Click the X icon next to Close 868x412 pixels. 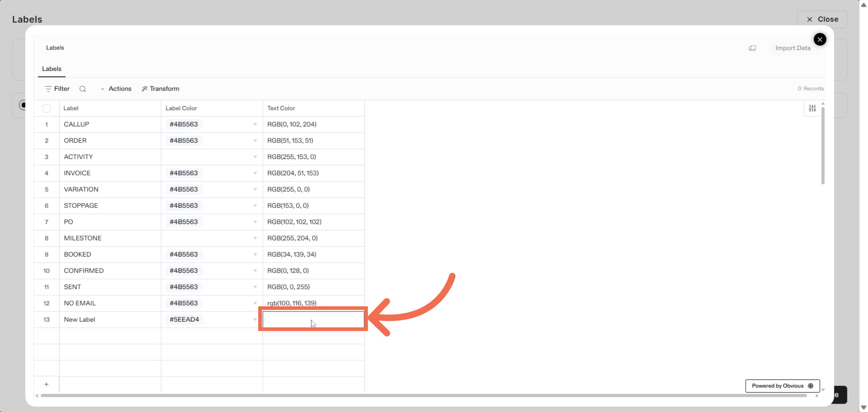tap(810, 19)
